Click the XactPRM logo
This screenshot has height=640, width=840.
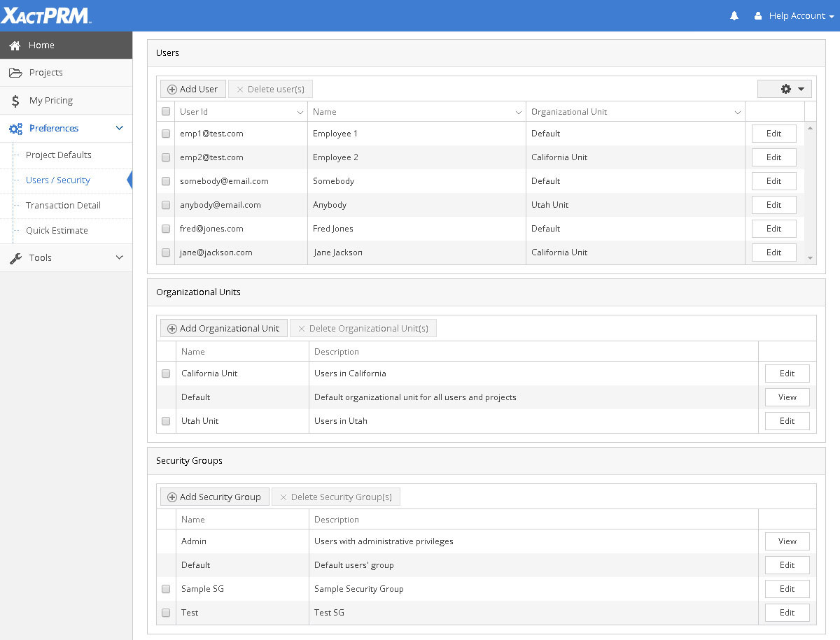(x=46, y=15)
